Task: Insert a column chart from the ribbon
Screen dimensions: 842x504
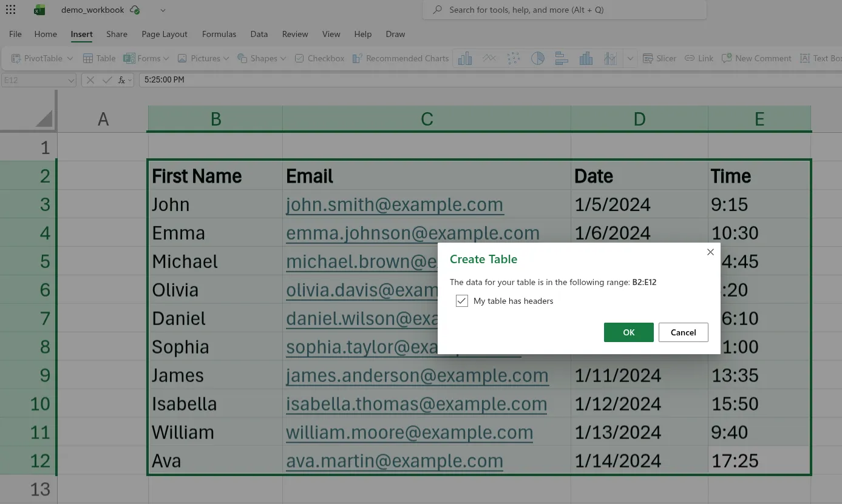Action: (465, 58)
